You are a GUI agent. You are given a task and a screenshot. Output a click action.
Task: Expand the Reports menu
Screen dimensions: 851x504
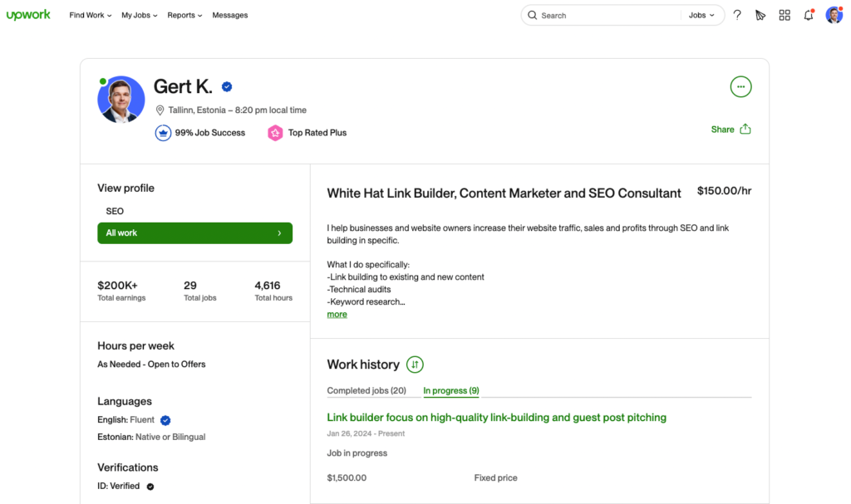pos(184,15)
